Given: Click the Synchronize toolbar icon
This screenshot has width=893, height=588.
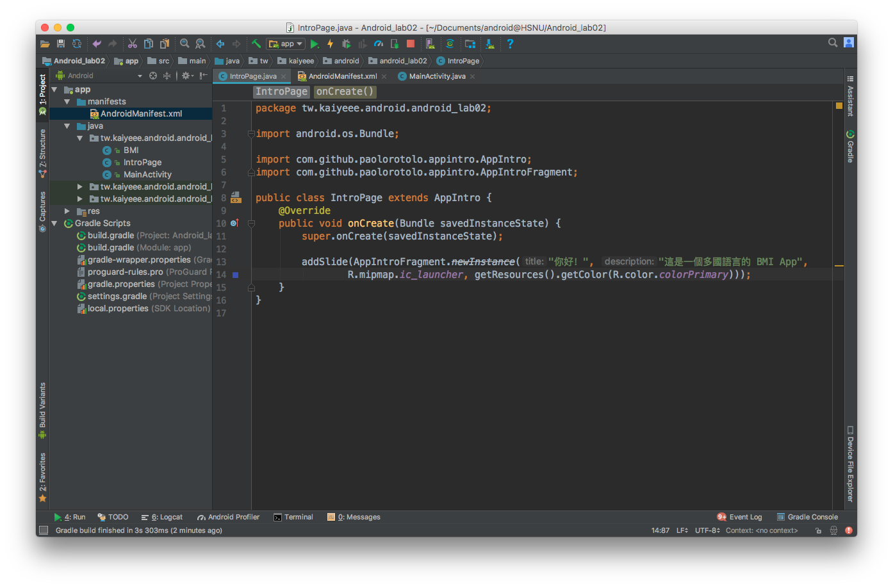Looking at the screenshot, I should coord(77,44).
